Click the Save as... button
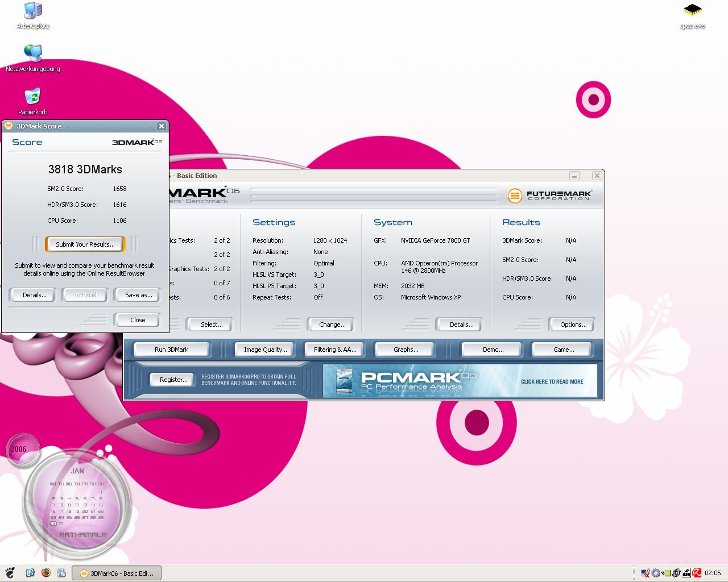Viewport: 728px width, 582px height. pyautogui.click(x=138, y=295)
